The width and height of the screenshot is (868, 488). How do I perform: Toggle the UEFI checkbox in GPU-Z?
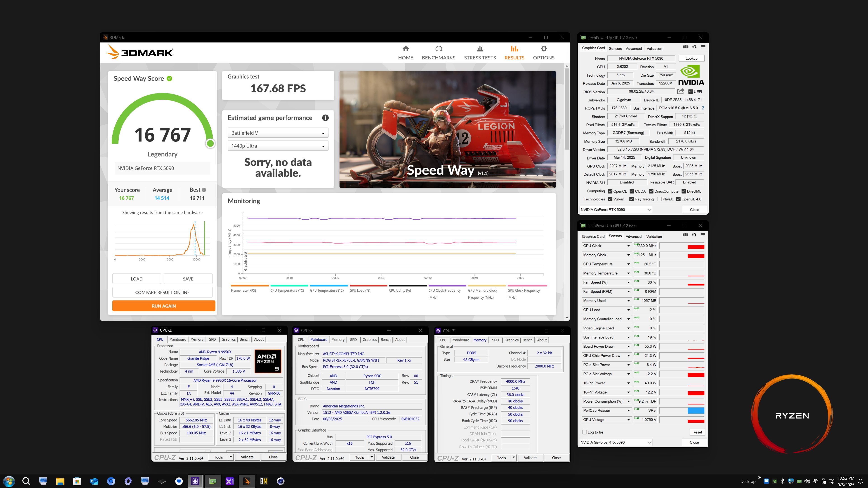pyautogui.click(x=690, y=91)
